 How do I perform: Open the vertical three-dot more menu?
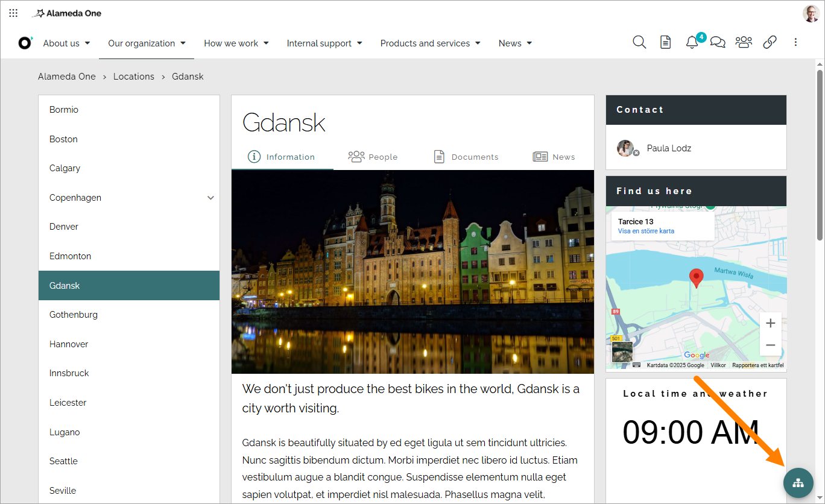coord(795,42)
